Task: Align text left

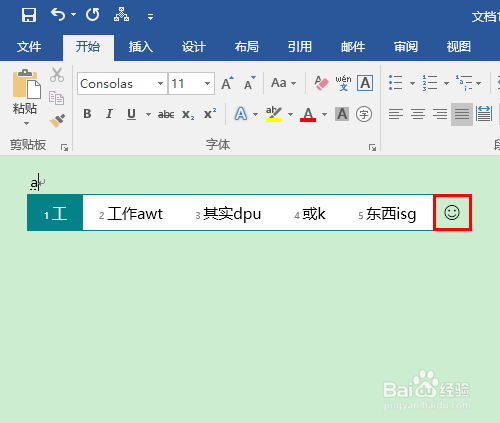Action: 396,114
